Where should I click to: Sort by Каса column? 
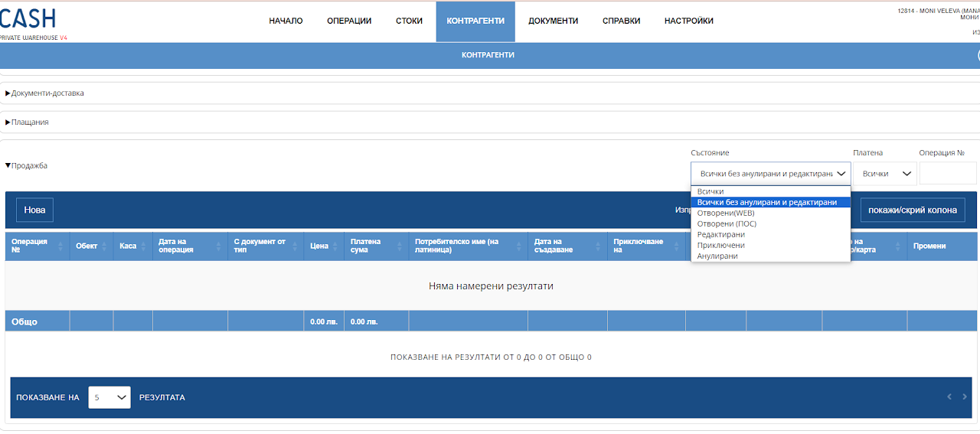[x=132, y=246]
